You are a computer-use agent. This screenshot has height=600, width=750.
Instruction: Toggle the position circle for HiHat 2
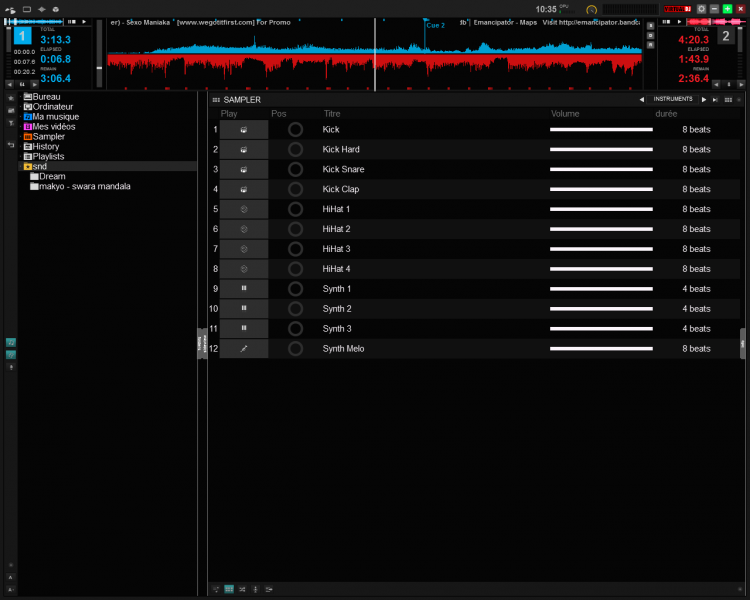tap(296, 229)
